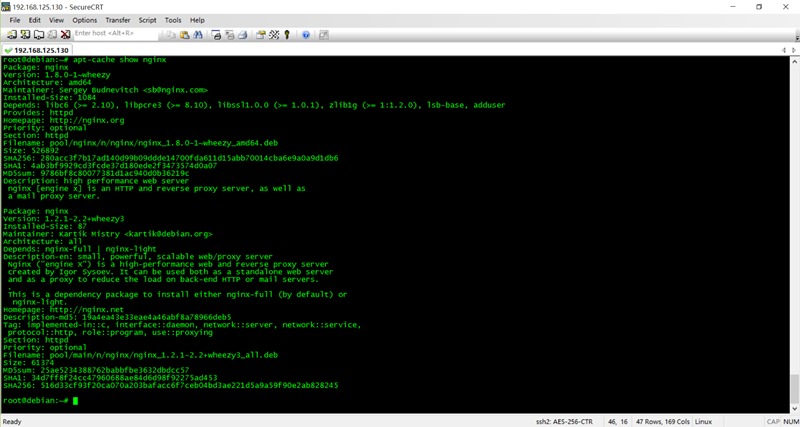The image size is (800, 427).
Task: Click the Public Key Assistant key icon
Action: pyautogui.click(x=287, y=35)
